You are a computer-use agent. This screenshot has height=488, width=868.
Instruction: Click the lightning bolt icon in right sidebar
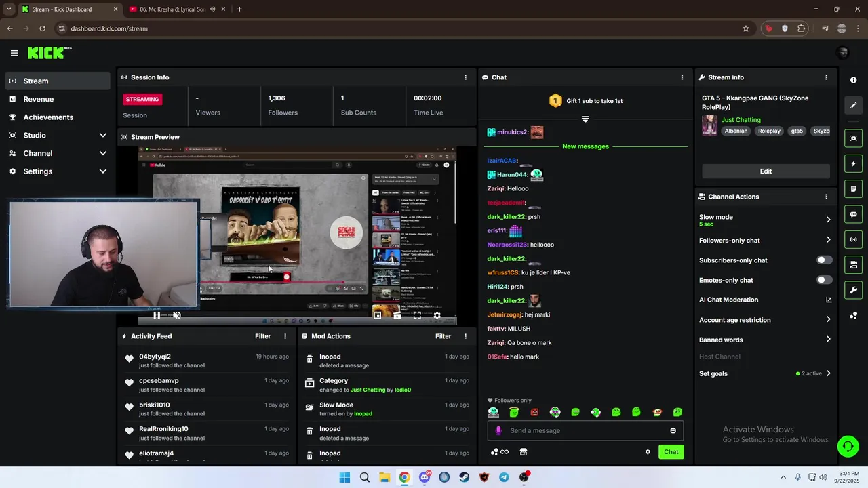[x=853, y=163]
